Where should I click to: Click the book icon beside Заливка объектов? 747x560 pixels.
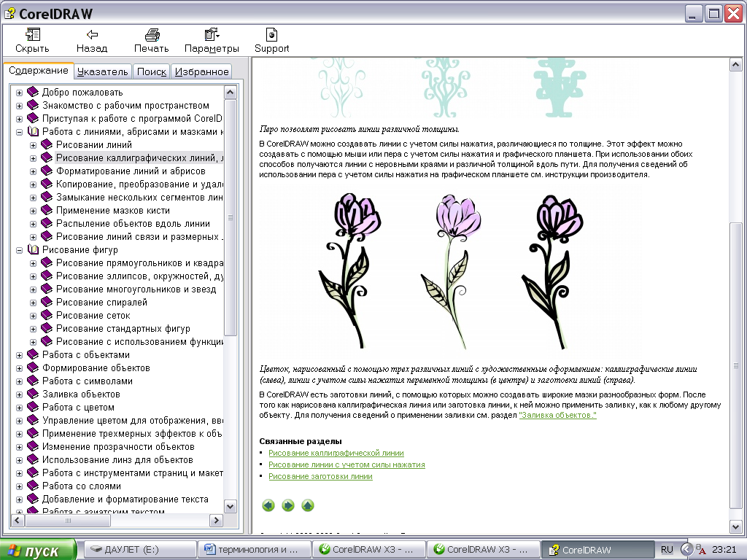[x=32, y=394]
